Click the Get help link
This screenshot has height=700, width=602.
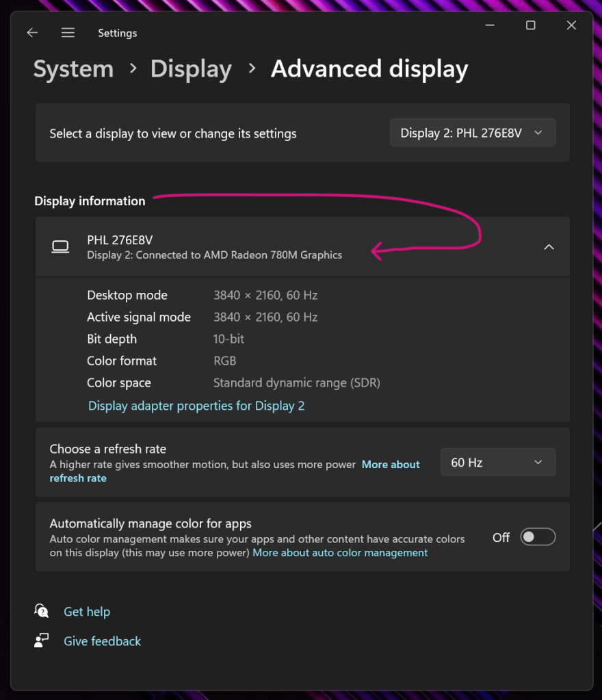click(87, 612)
